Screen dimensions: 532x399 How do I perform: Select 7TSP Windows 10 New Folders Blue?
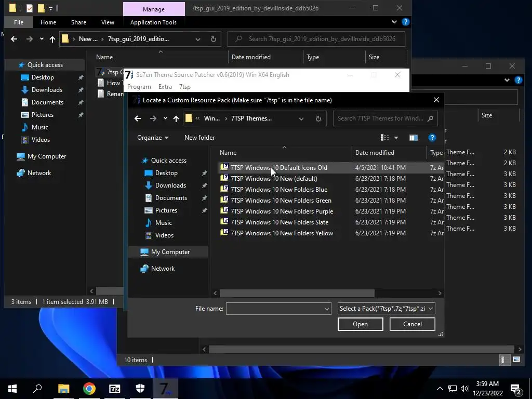point(278,189)
